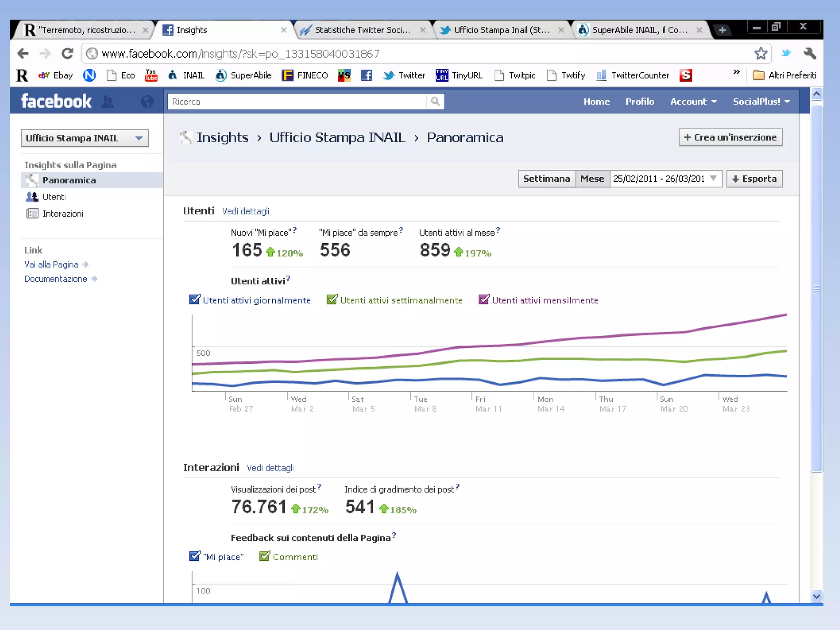Open the wrench settings menu icon

pos(810,53)
